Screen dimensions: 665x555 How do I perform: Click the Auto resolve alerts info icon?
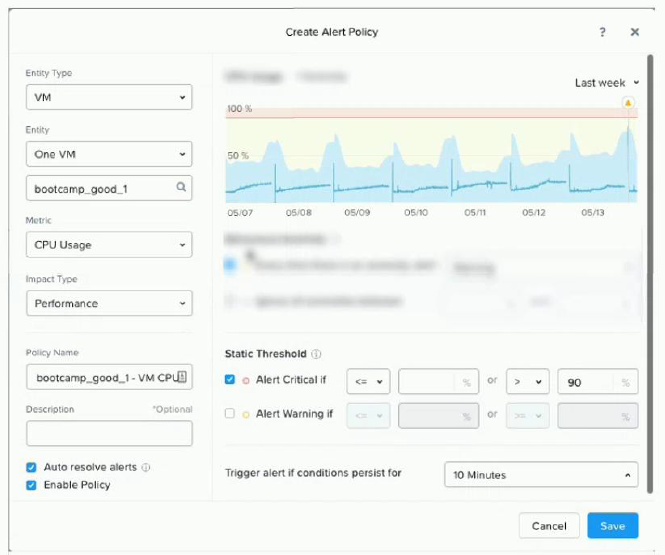pos(146,467)
